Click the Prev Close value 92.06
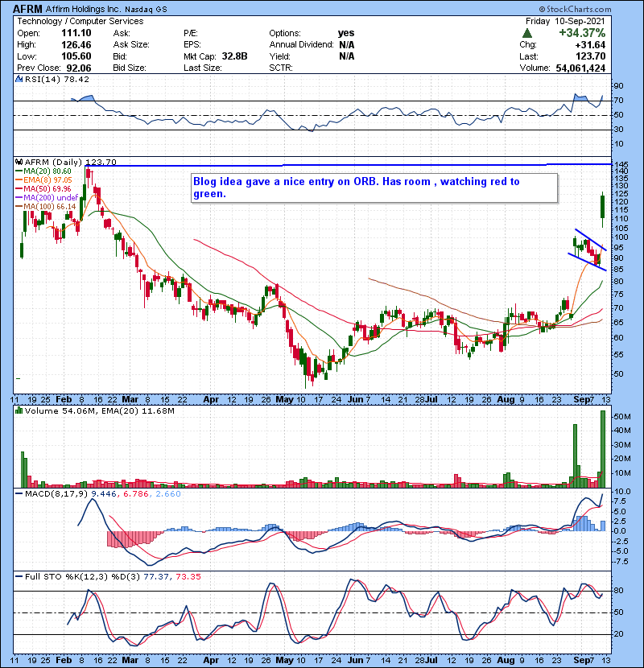Screen dimensions: 644x668 (x=79, y=68)
